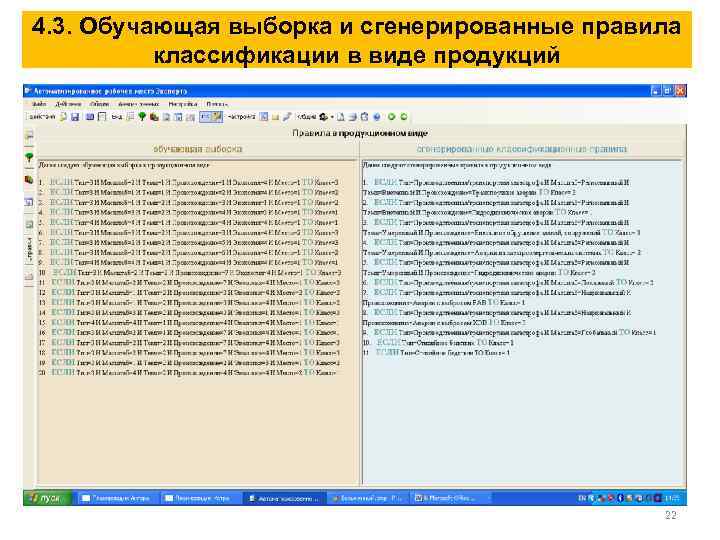
Task: Click the open file toolbar icon
Action: tap(63, 117)
